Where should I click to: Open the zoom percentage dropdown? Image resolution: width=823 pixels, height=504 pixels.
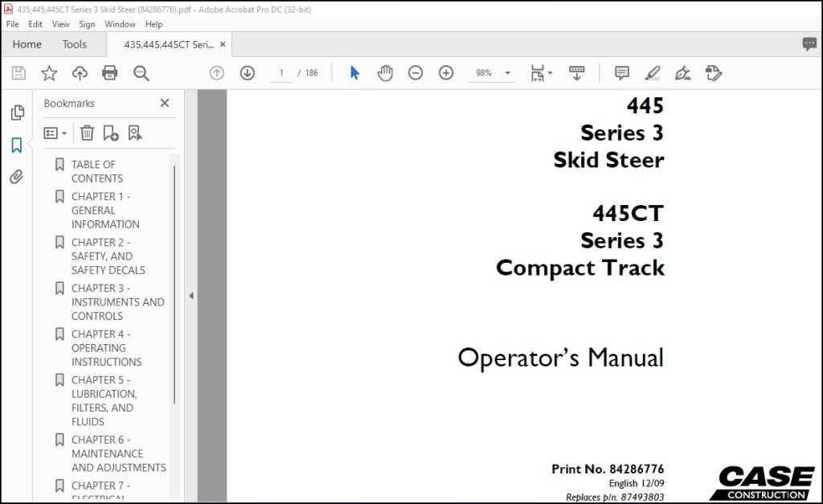coord(508,73)
